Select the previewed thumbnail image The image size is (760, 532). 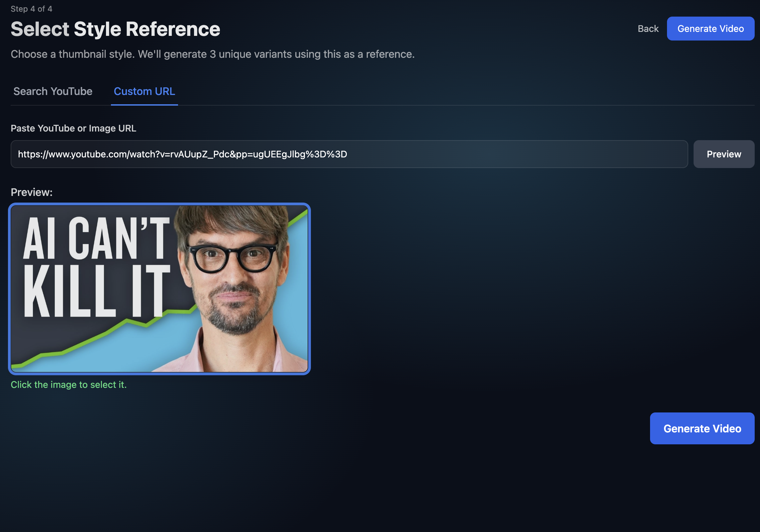159,289
